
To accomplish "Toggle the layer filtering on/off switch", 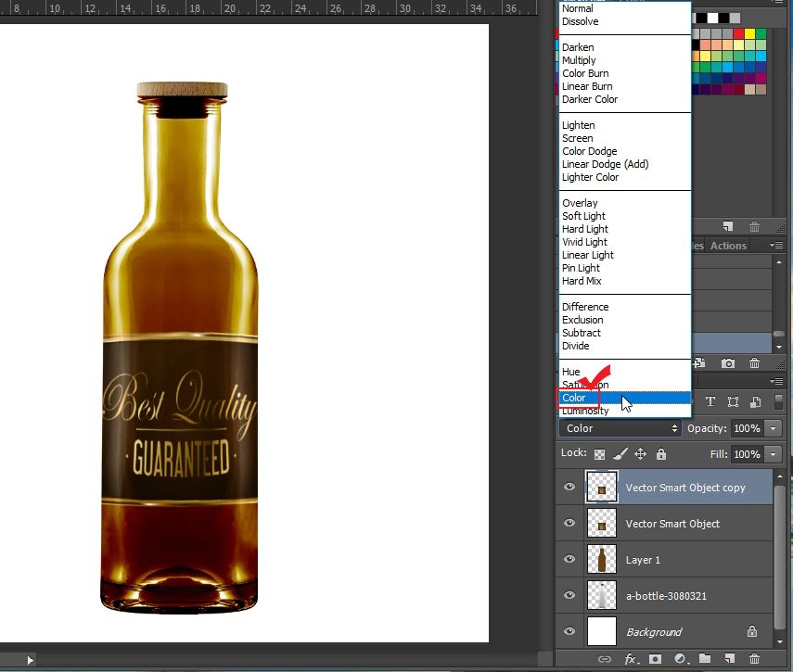I will point(778,402).
